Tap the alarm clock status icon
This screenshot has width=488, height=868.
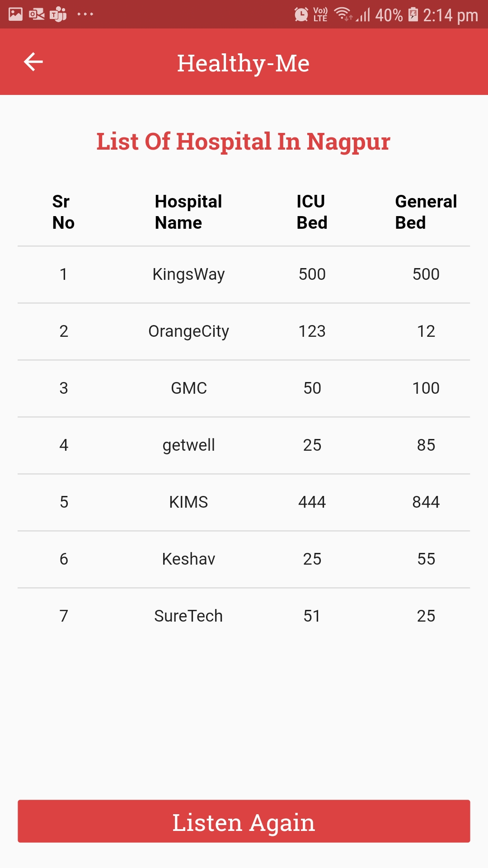tap(301, 14)
